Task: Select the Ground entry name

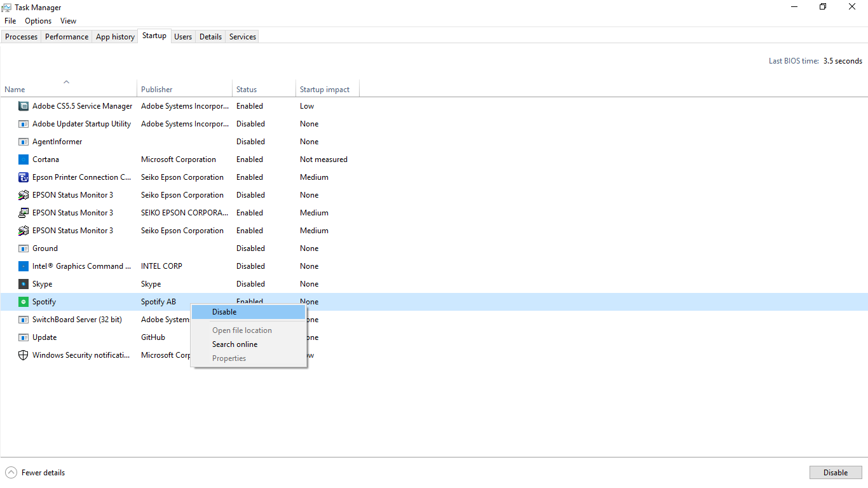Action: point(45,248)
